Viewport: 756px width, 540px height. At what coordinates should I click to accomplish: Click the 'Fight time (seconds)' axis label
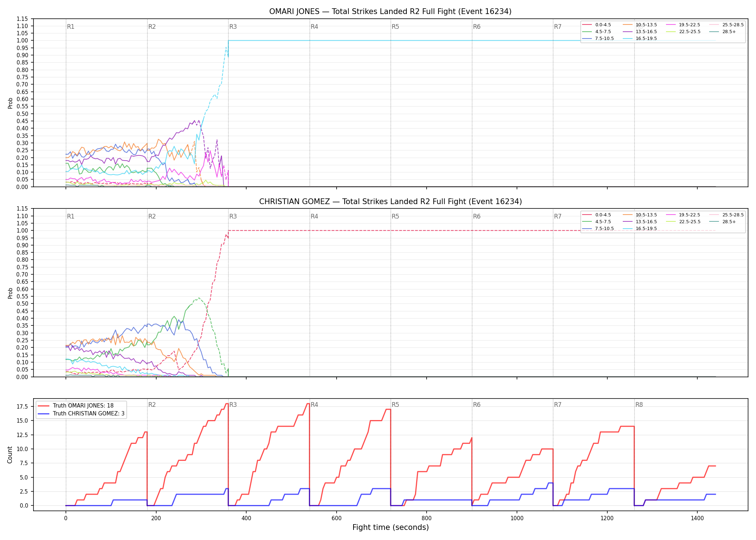pyautogui.click(x=391, y=527)
